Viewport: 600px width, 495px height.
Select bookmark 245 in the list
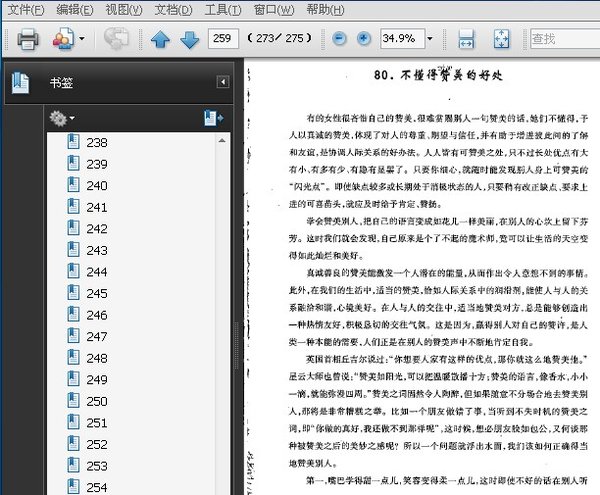(x=96, y=293)
